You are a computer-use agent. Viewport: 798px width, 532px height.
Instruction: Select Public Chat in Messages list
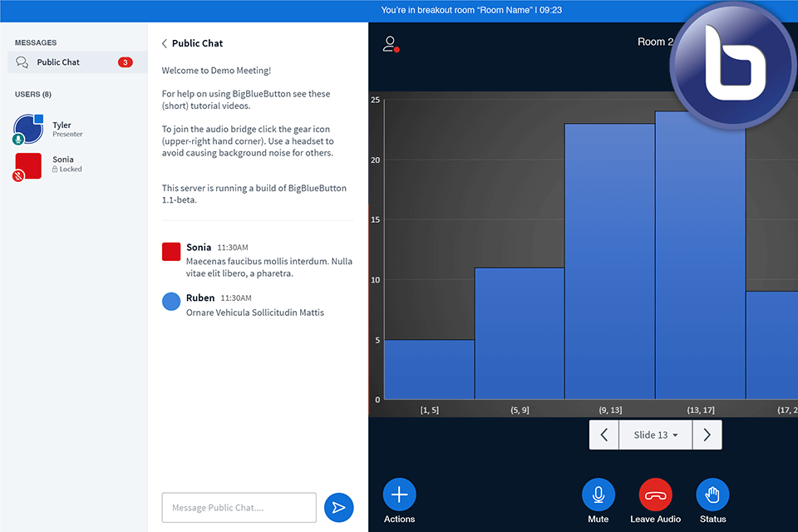pyautogui.click(x=76, y=62)
